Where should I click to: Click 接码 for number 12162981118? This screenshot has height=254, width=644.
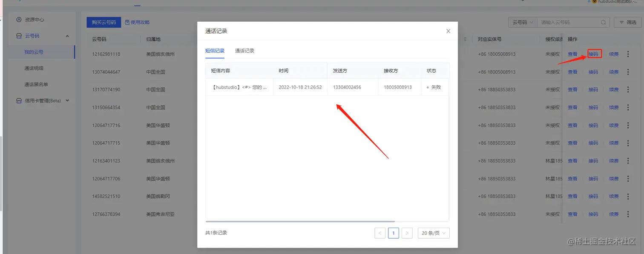tap(593, 54)
